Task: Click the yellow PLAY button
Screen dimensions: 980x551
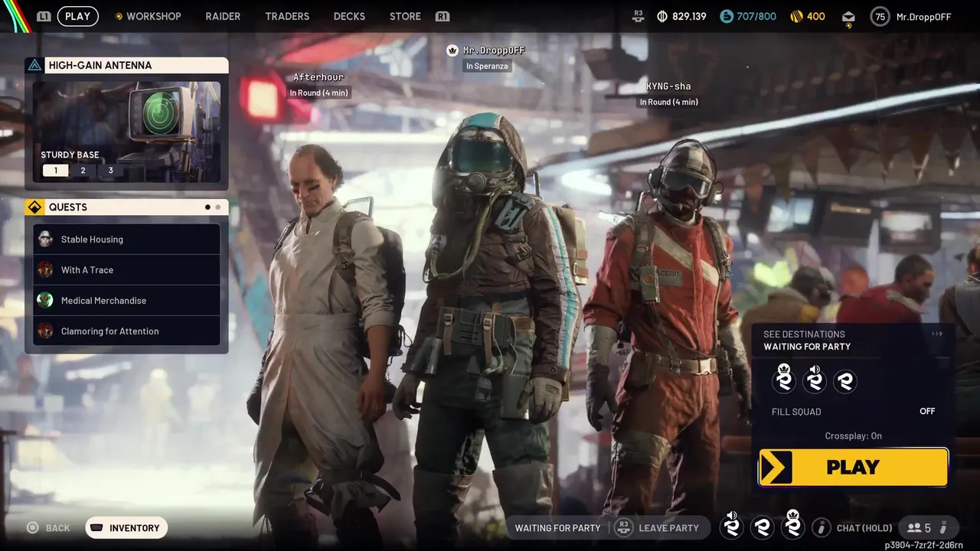Action: (853, 467)
